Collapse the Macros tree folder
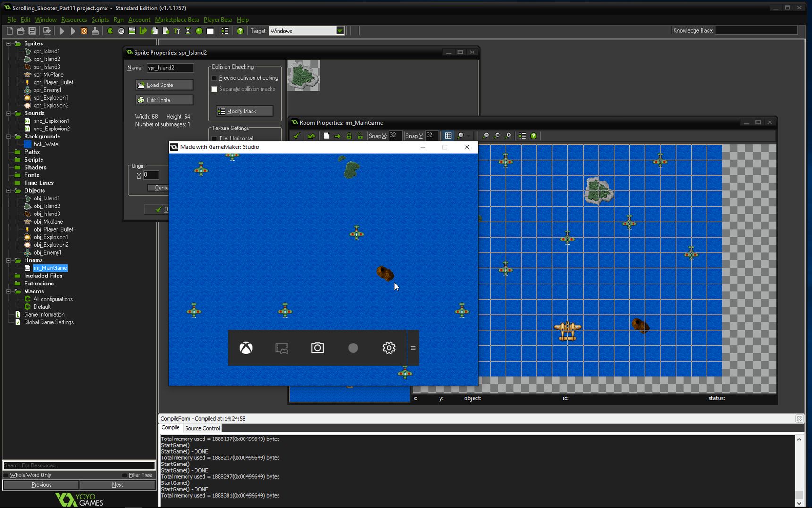 tap(8, 292)
